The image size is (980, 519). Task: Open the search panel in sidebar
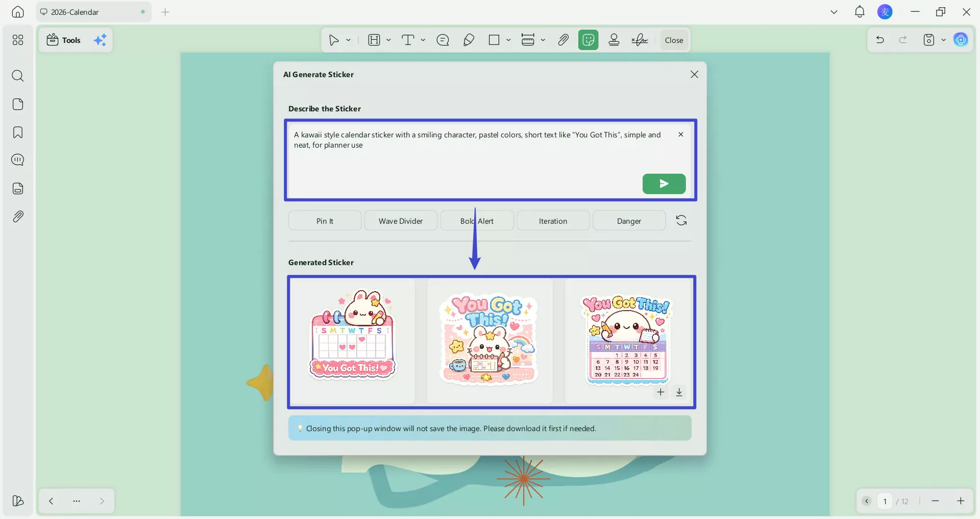coord(18,76)
